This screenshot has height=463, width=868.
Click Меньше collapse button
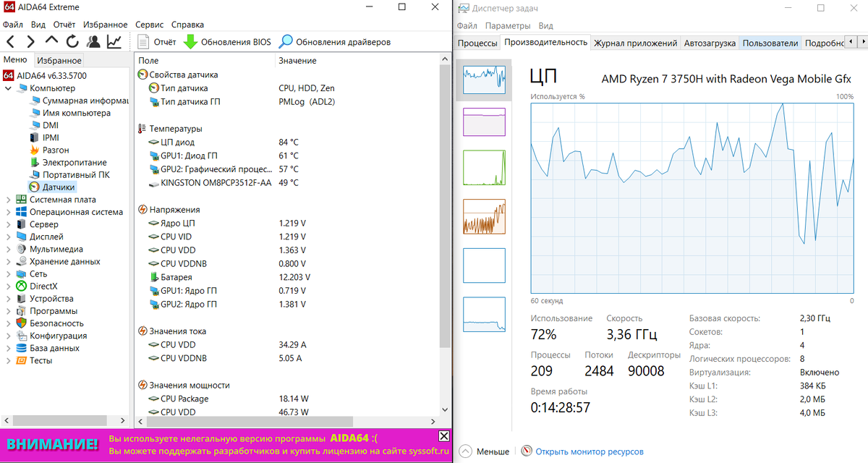[485, 451]
